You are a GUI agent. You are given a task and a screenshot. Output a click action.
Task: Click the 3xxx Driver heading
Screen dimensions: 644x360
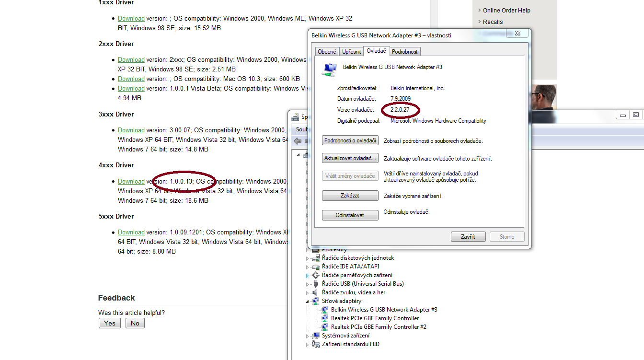[x=116, y=114]
